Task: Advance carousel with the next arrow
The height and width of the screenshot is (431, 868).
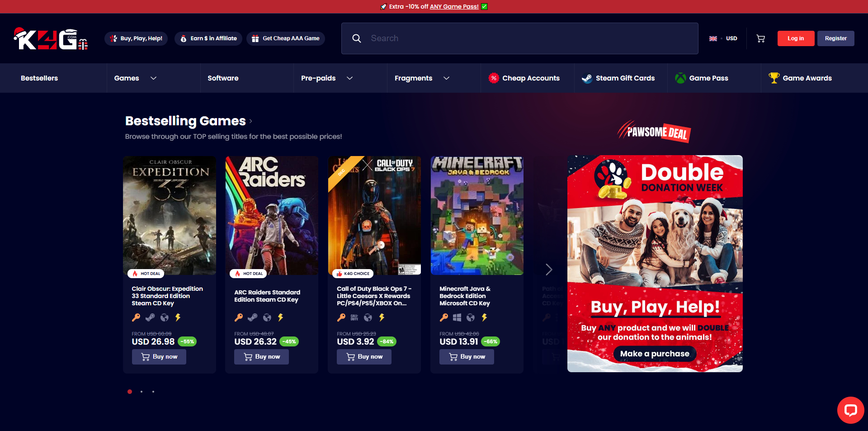Action: pos(549,270)
